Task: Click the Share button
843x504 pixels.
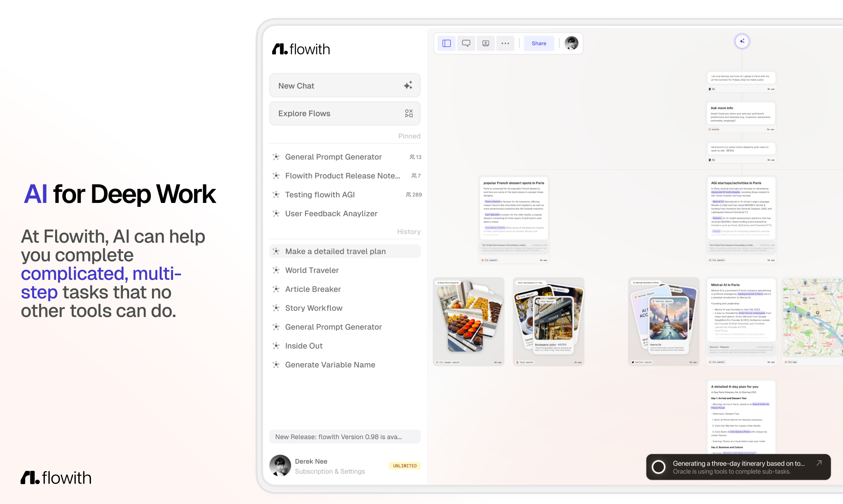Action: pyautogui.click(x=538, y=43)
